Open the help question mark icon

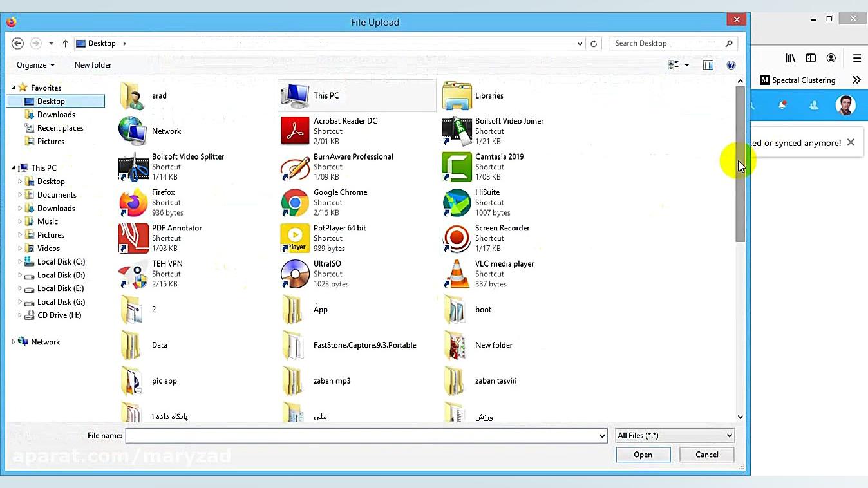pos(731,65)
